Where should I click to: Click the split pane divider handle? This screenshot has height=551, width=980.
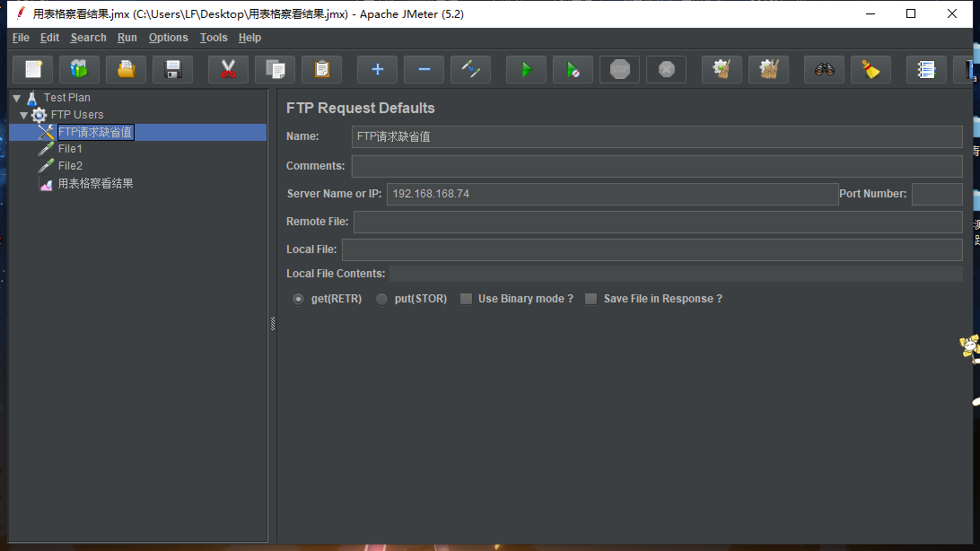(273, 324)
